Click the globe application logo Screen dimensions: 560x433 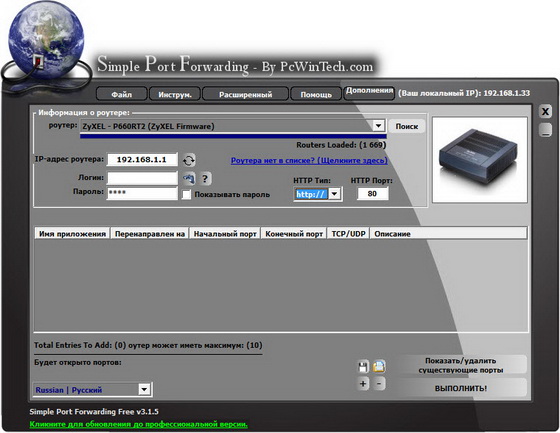point(46,39)
